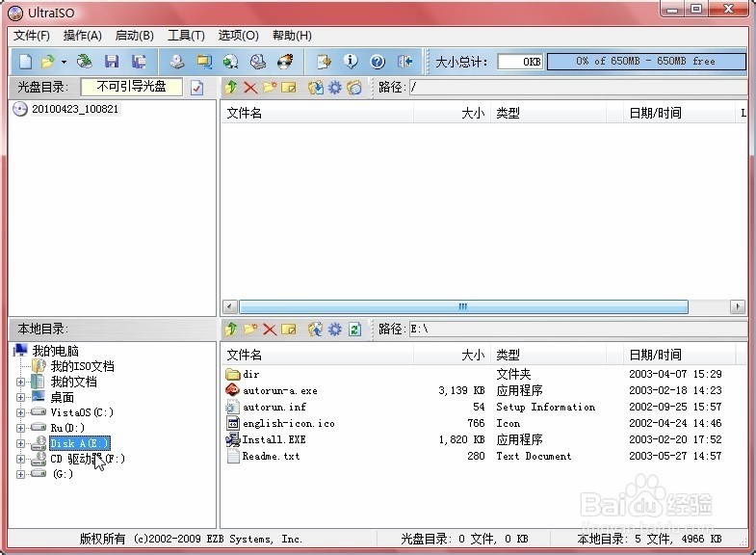
Task: Expand the Ru(D:) drive node
Action: point(20,428)
